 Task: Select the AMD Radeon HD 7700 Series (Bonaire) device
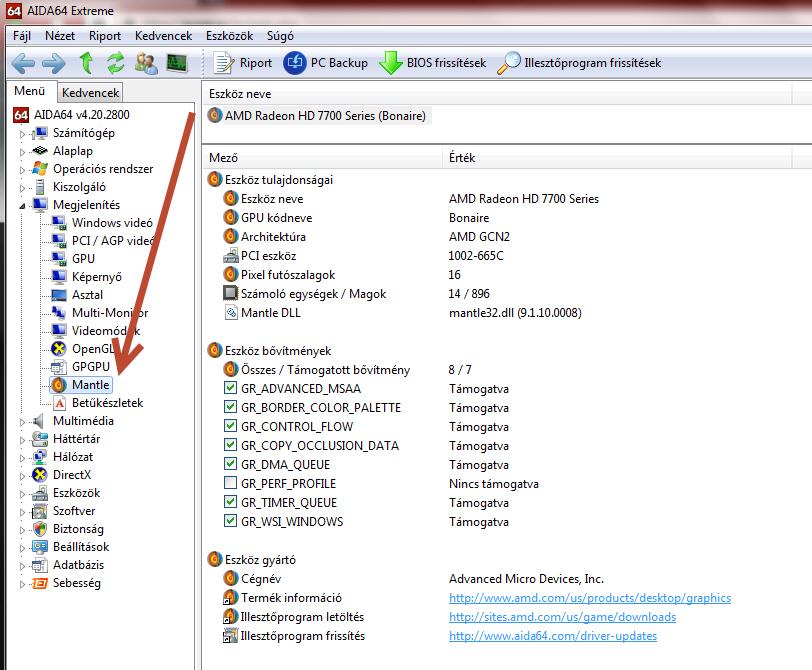pyautogui.click(x=318, y=115)
